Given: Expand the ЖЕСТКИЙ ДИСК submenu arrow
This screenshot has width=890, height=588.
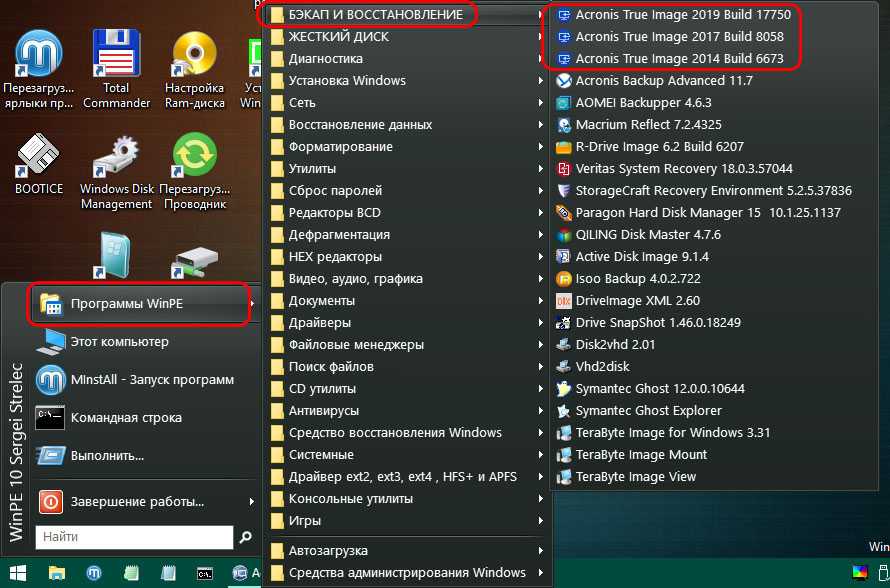Looking at the screenshot, I should 541,37.
